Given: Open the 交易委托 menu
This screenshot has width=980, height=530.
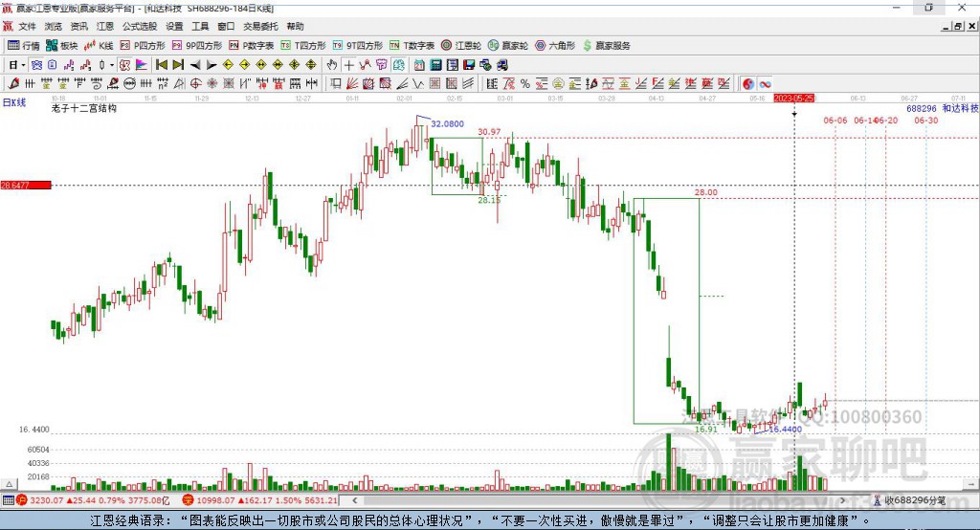Looking at the screenshot, I should coord(260,26).
